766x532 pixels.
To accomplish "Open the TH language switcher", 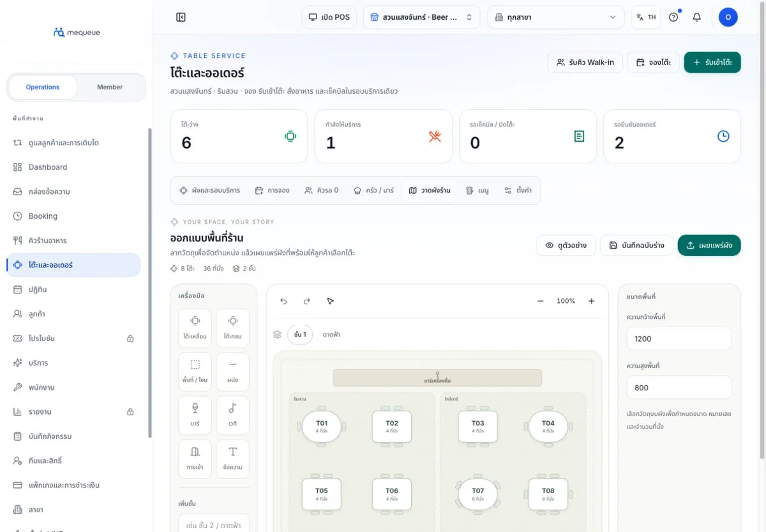I will coord(646,17).
